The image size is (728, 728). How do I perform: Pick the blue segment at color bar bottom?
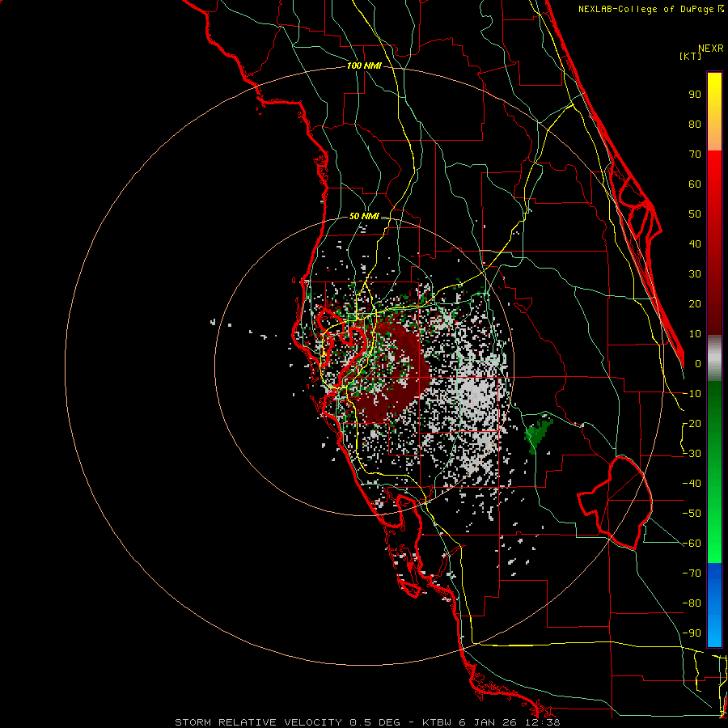click(714, 605)
